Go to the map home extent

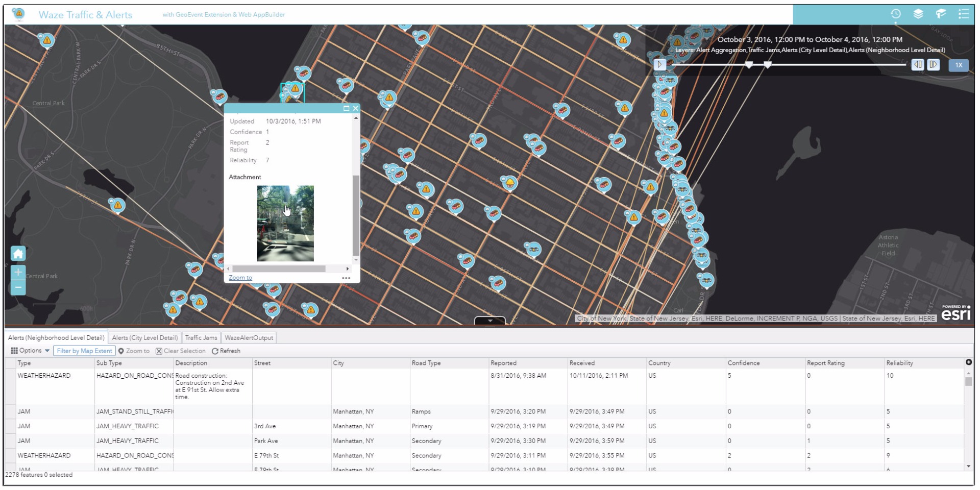click(x=18, y=254)
